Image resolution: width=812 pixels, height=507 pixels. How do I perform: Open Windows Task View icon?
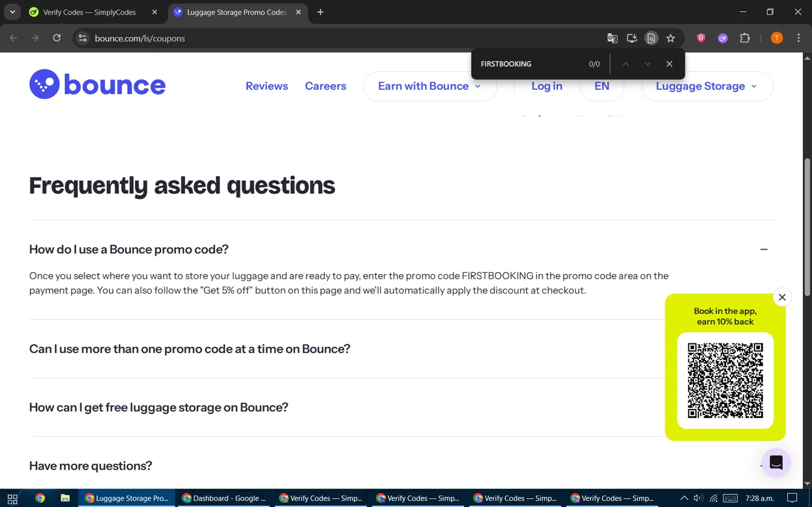(x=12, y=498)
